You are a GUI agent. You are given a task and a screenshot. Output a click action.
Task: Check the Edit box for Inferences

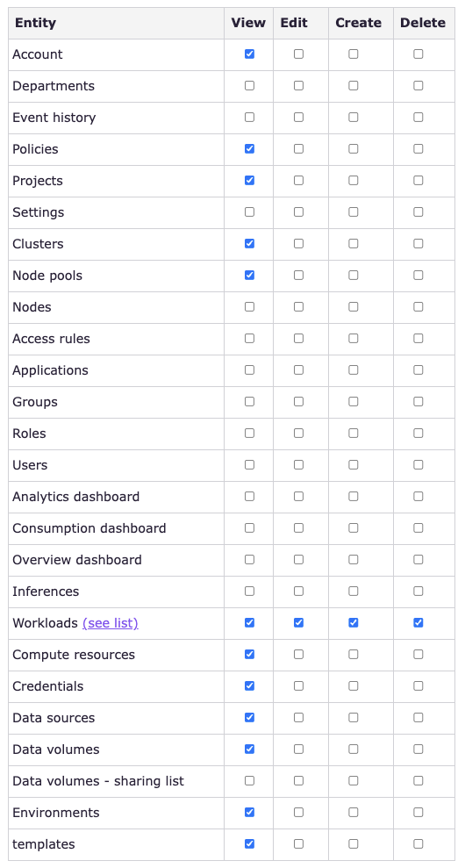click(x=299, y=592)
